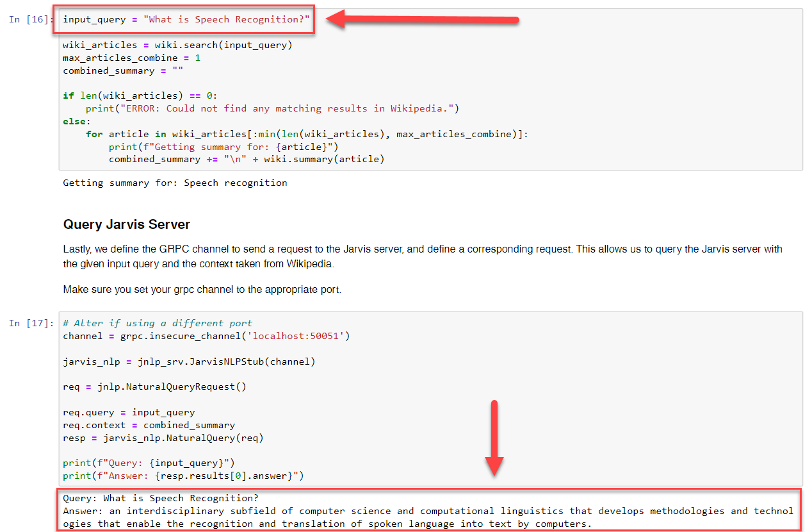The width and height of the screenshot is (812, 532).
Task: Click the else: line in cell 16
Action: [x=77, y=121]
